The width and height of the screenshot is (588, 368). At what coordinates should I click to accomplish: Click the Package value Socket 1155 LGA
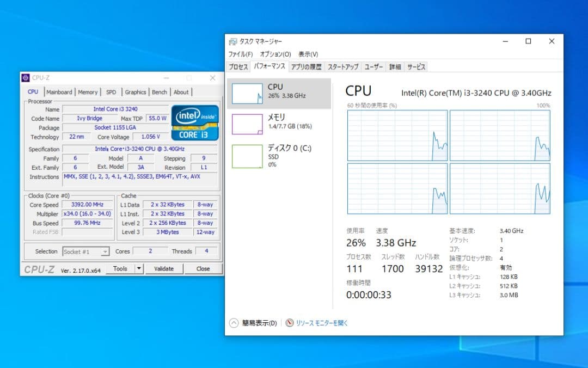(x=115, y=127)
